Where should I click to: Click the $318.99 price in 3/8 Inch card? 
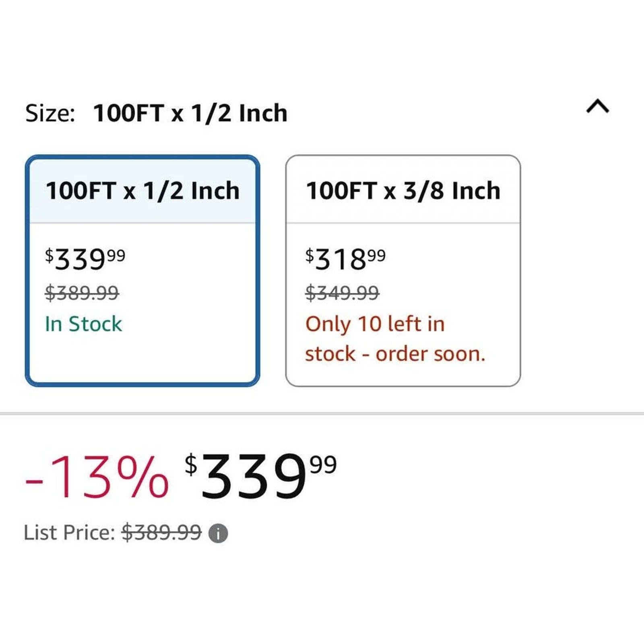(345, 259)
